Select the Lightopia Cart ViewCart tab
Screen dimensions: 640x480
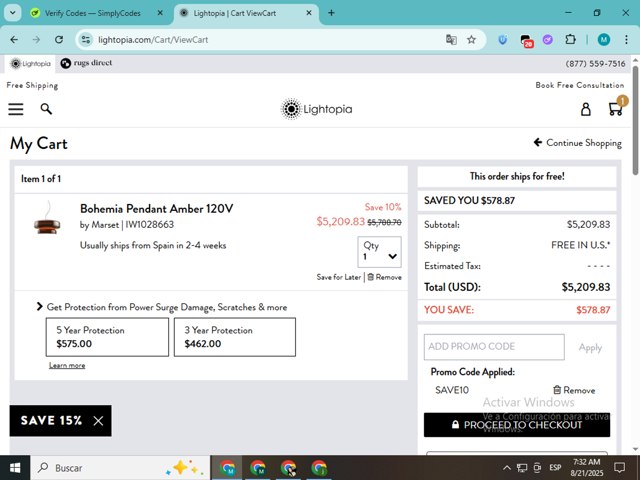click(x=246, y=13)
